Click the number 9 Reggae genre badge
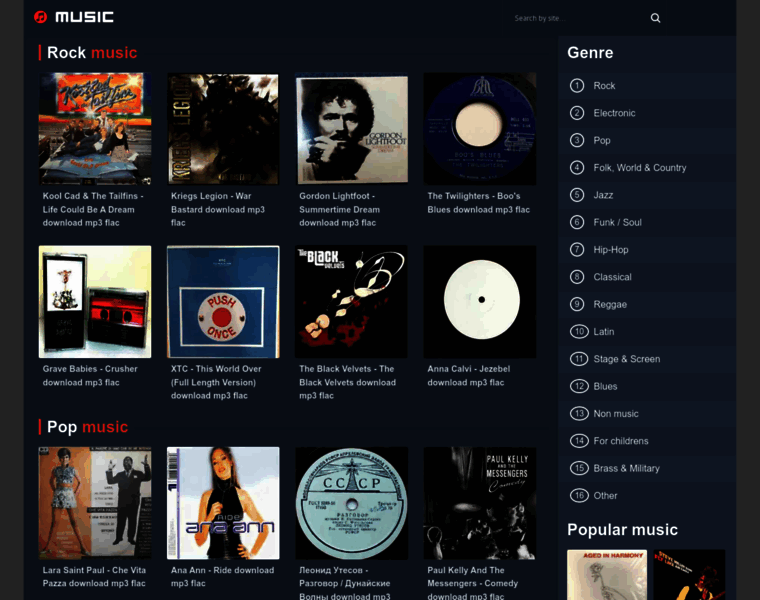Image resolution: width=760 pixels, height=600 pixels. 577,304
